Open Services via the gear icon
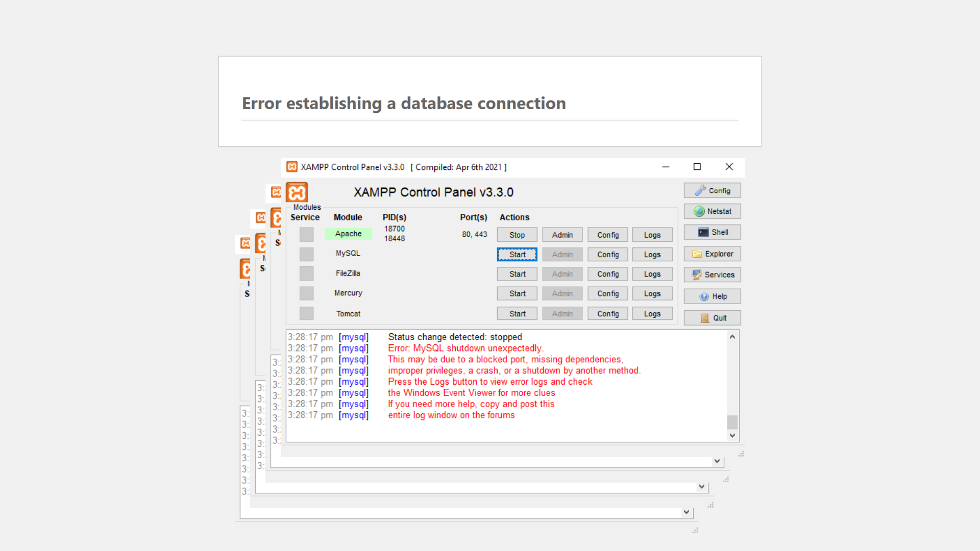 click(x=712, y=274)
